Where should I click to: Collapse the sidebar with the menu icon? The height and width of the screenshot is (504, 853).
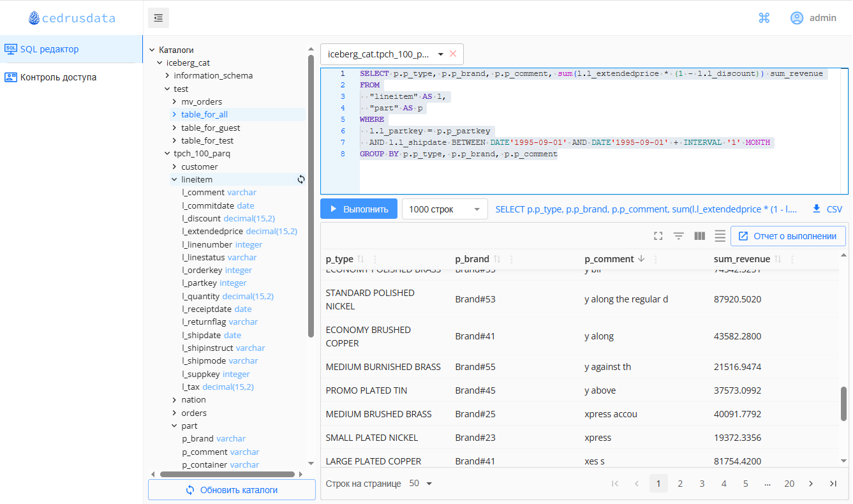click(158, 18)
